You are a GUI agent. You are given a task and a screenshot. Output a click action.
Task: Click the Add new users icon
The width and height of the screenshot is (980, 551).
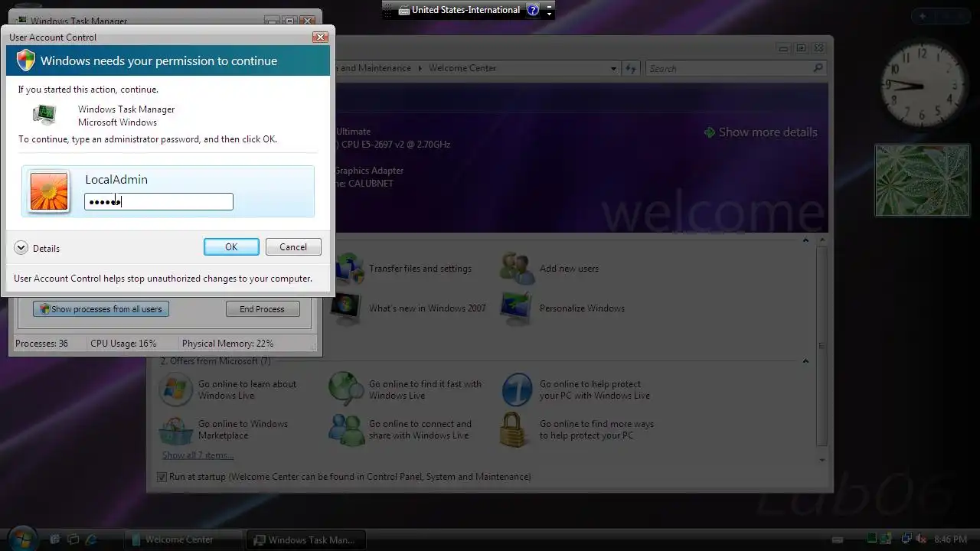pyautogui.click(x=517, y=269)
